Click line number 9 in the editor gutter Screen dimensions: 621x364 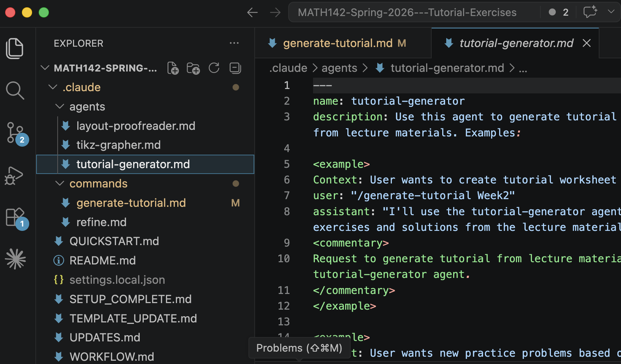click(287, 243)
